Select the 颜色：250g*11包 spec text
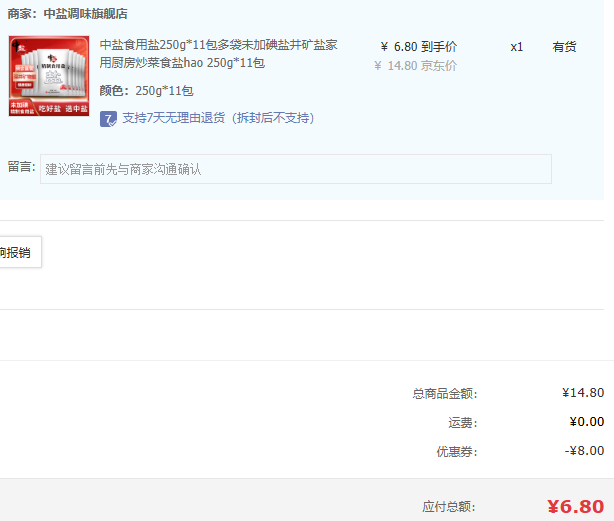 pos(146,91)
